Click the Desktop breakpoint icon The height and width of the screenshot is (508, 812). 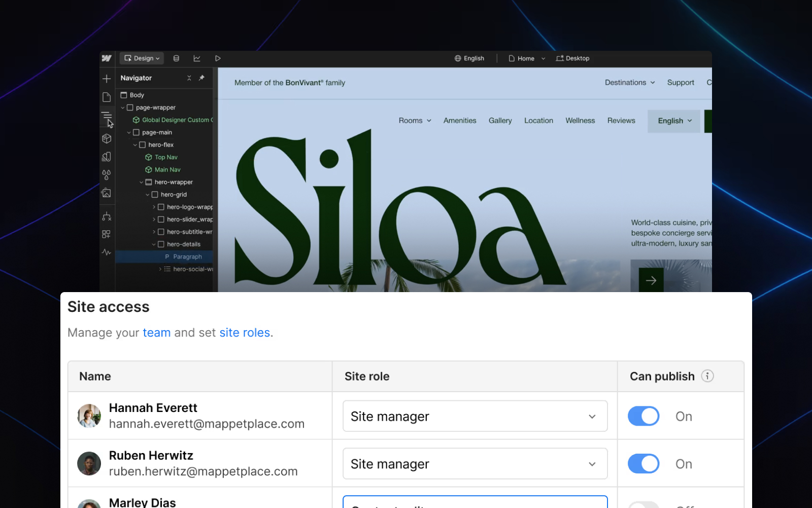coord(560,58)
